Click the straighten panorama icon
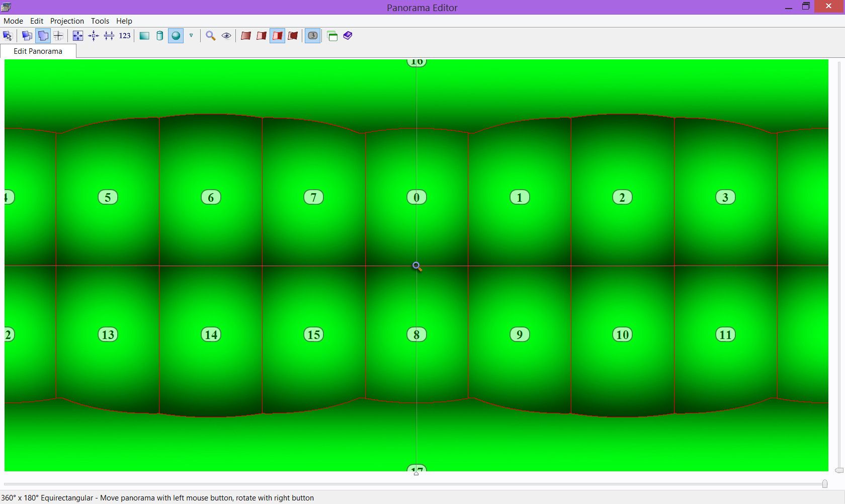Screen dimensions: 845x504 pyautogui.click(x=109, y=36)
